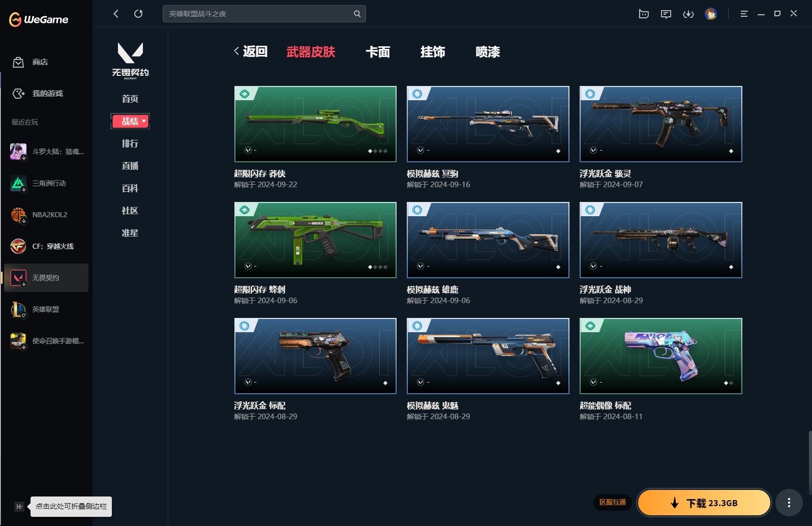
Task: Click the rarity badge on 模拟赫兹 冥驹
Action: pos(417,94)
